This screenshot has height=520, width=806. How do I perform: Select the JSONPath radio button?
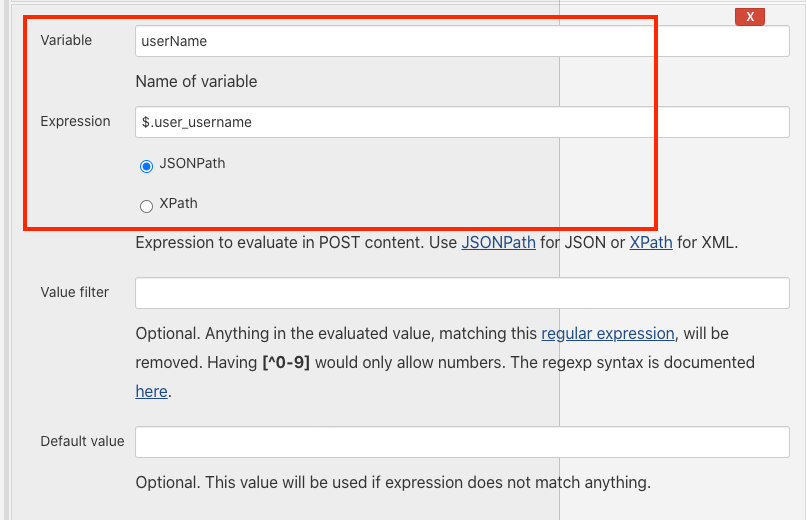click(147, 165)
